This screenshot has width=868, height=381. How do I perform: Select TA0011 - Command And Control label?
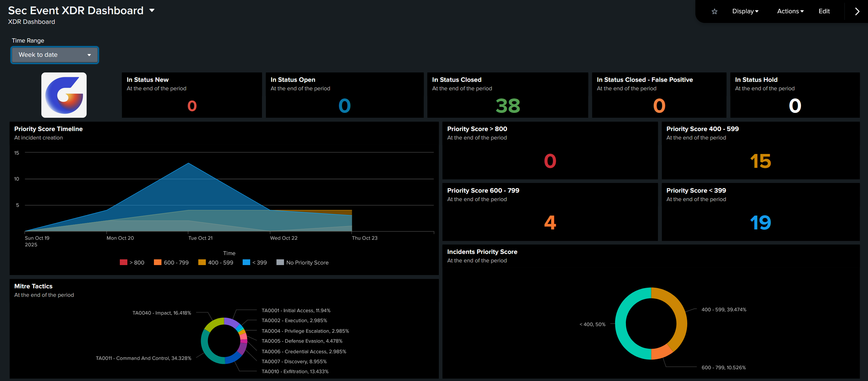coord(143,358)
